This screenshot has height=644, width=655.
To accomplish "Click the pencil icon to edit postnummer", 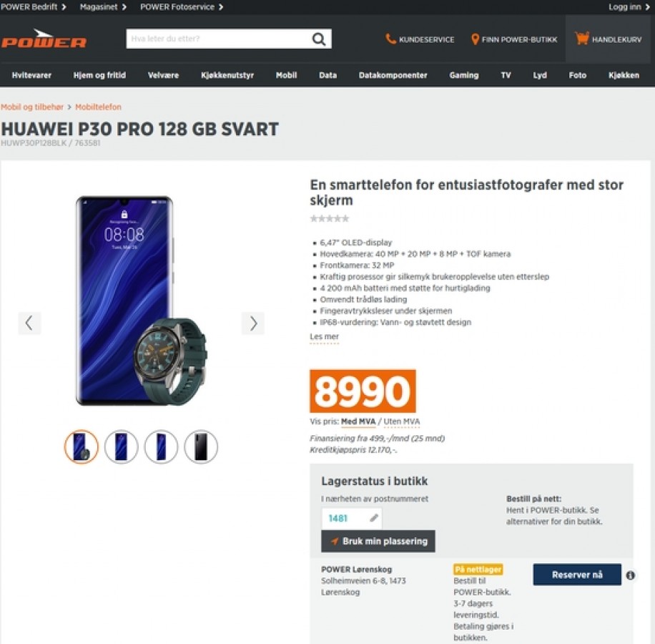I will click(373, 518).
